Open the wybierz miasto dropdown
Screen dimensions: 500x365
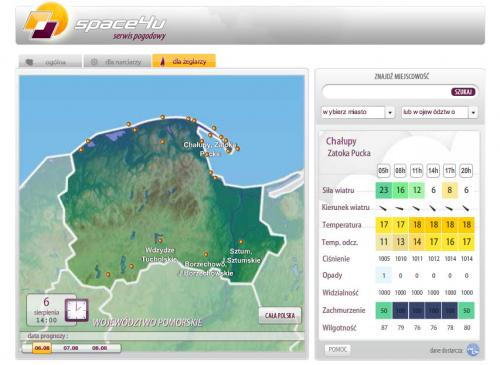point(358,112)
